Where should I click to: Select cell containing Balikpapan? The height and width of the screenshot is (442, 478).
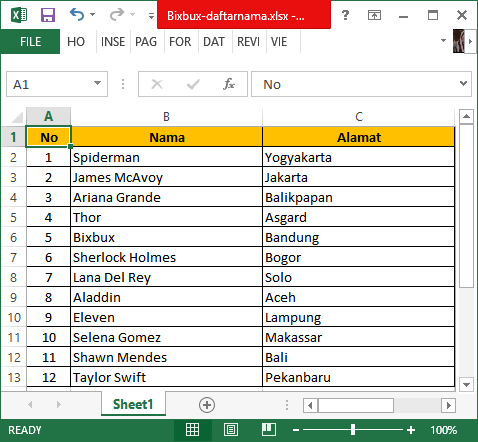[359, 197]
